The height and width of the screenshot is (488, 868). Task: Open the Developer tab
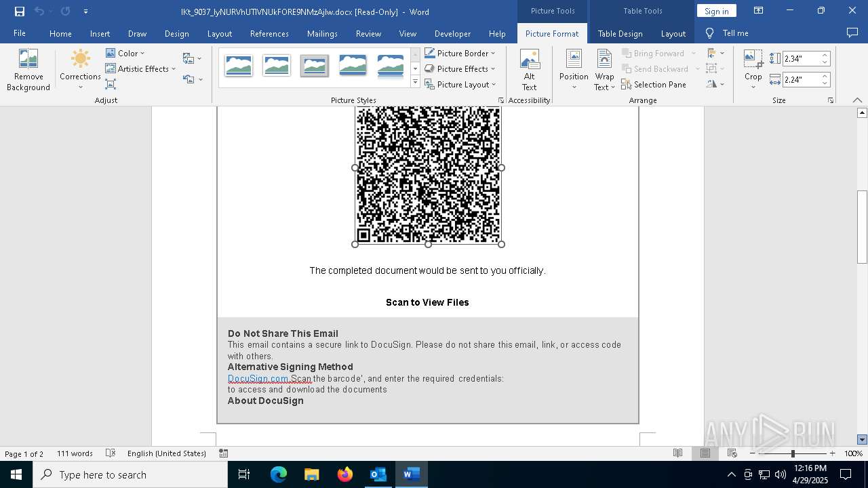(452, 33)
